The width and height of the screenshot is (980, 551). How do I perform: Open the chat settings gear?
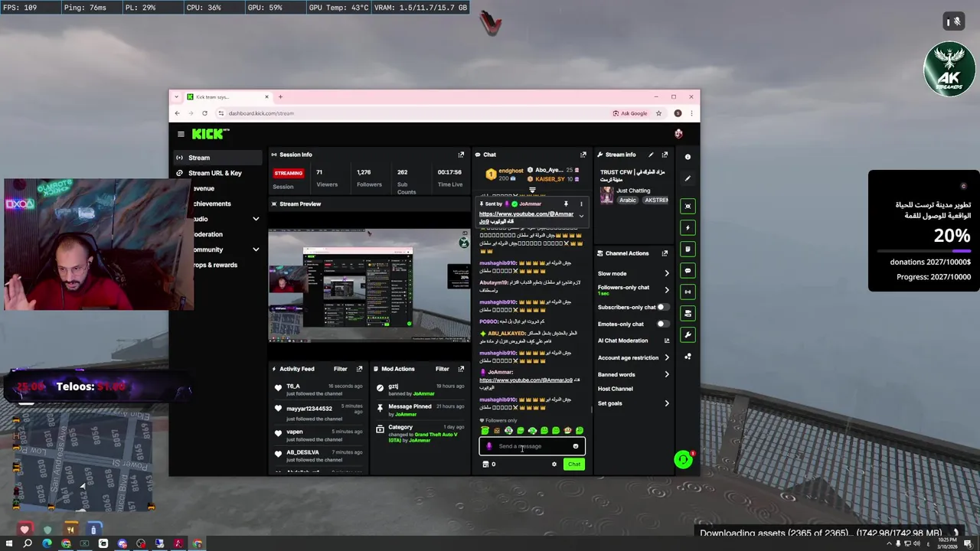tap(554, 465)
